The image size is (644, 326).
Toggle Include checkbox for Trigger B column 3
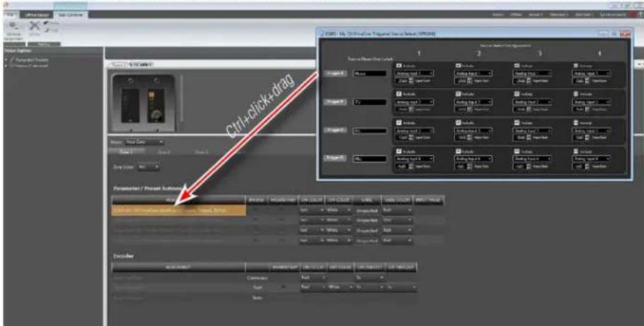(x=516, y=94)
